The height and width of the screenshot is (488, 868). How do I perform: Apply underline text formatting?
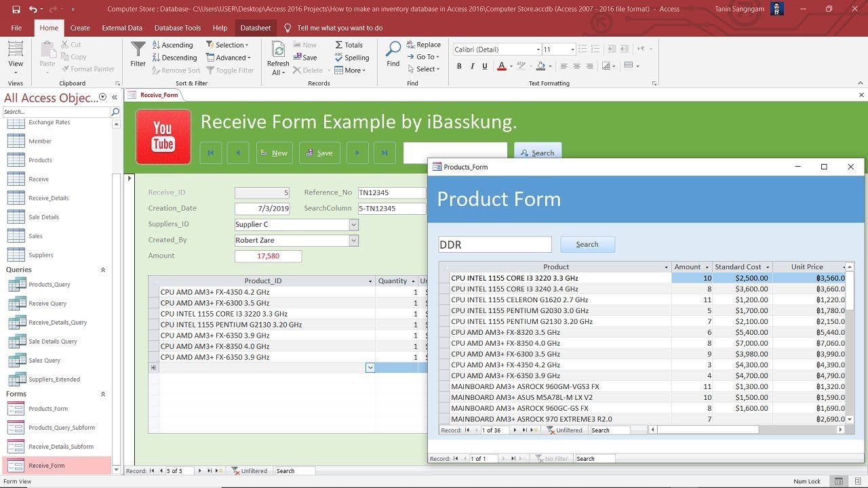click(484, 66)
